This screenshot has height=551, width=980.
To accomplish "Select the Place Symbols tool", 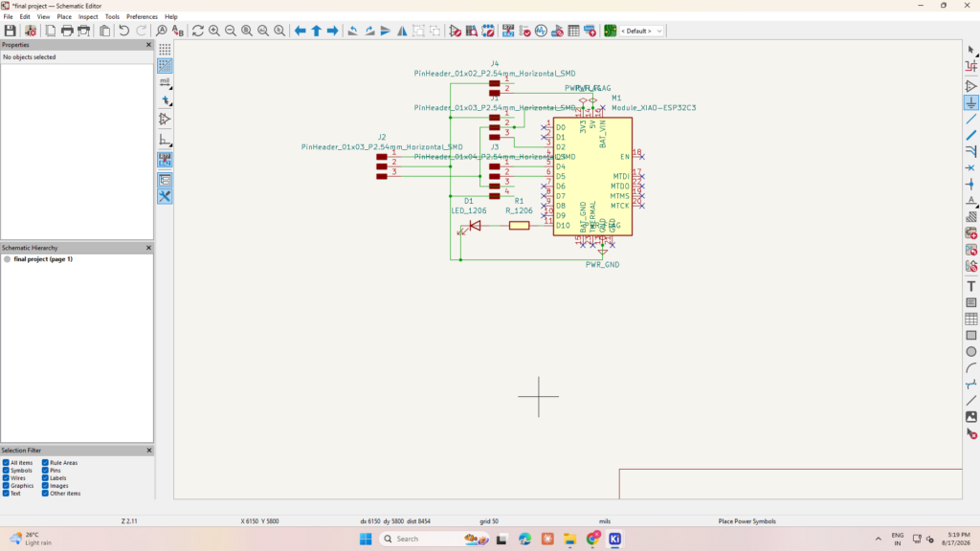I will point(970,86).
